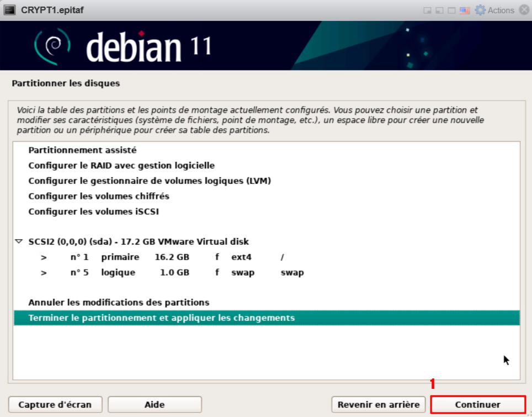Expand the arrow beside partition n° 5 swap
The width and height of the screenshot is (532, 417).
point(44,272)
